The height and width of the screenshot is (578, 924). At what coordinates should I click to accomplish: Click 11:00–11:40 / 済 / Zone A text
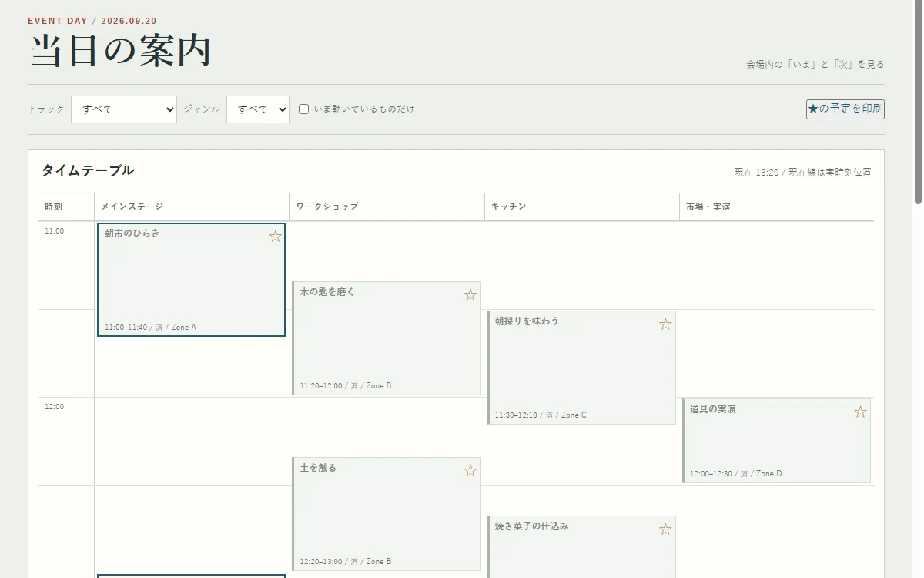tap(150, 328)
